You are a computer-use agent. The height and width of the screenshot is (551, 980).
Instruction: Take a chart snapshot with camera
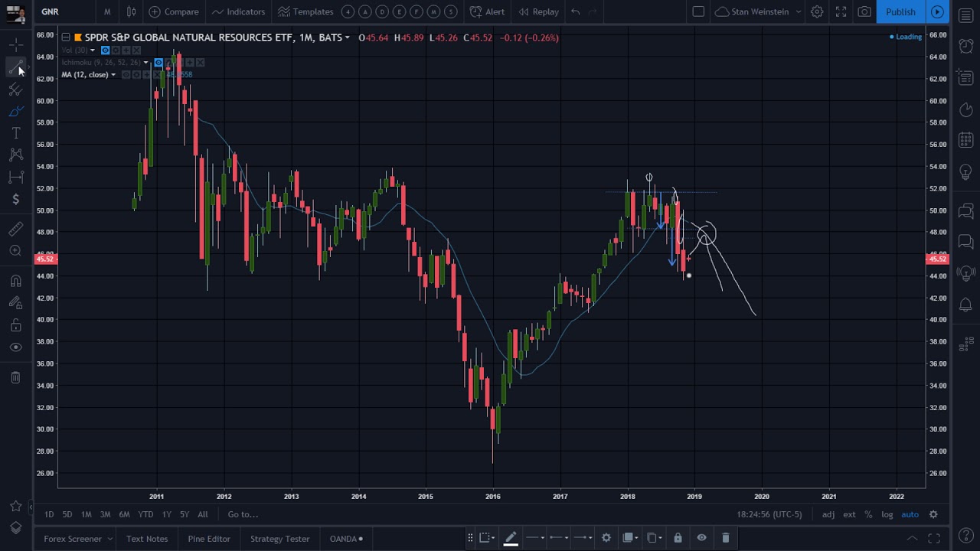[864, 11]
